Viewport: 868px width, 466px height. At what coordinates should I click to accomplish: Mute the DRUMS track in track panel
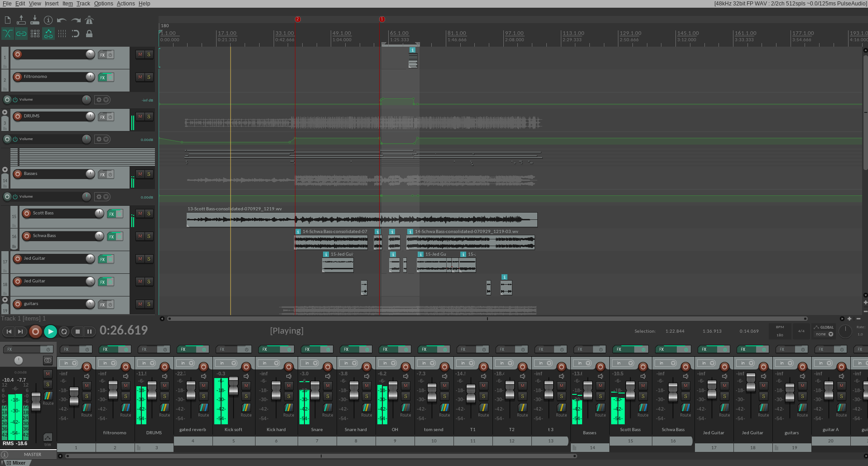pos(140,116)
